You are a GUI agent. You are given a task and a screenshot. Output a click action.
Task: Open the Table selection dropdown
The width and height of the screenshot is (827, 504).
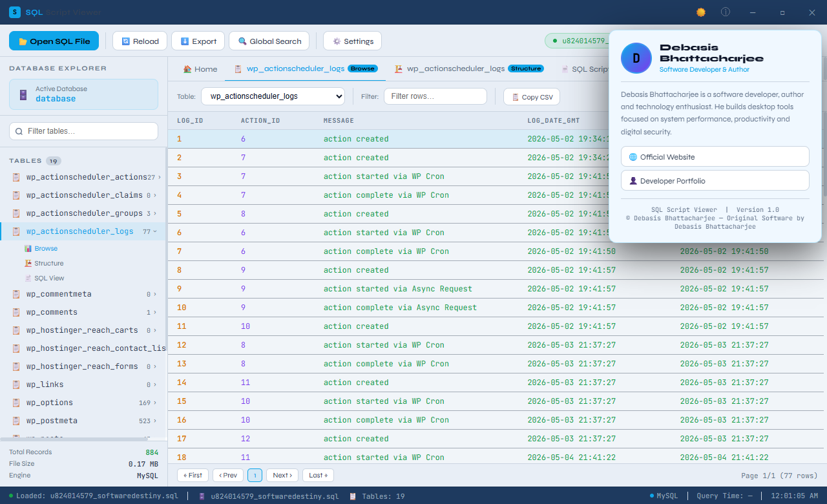(x=273, y=96)
